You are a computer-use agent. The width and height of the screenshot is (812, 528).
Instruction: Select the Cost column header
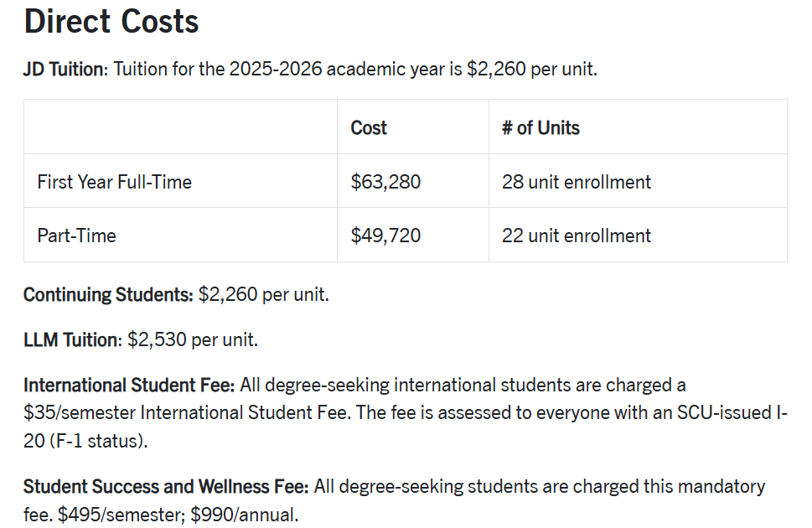point(369,127)
